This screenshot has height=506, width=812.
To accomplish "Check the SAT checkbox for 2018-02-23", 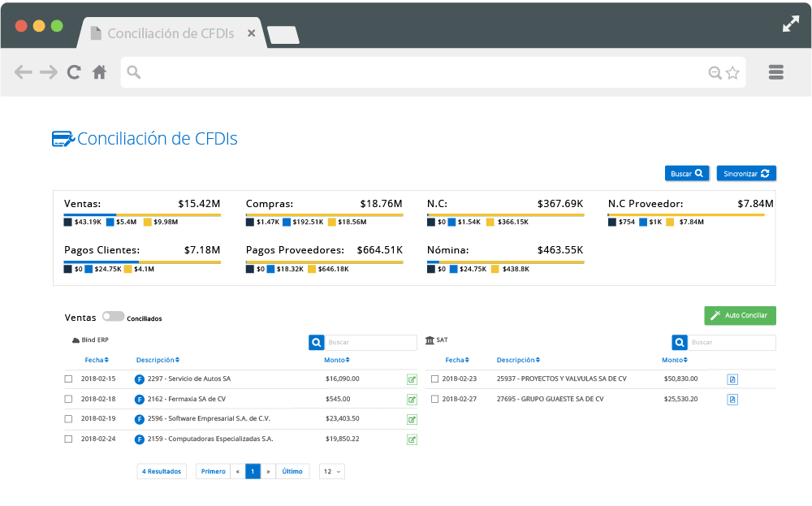I will coord(434,378).
